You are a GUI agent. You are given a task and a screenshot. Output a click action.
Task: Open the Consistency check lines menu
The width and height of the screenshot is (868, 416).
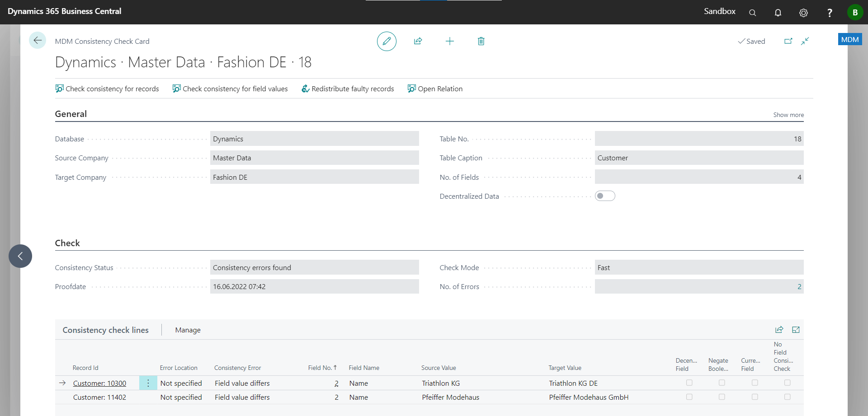tap(105, 330)
